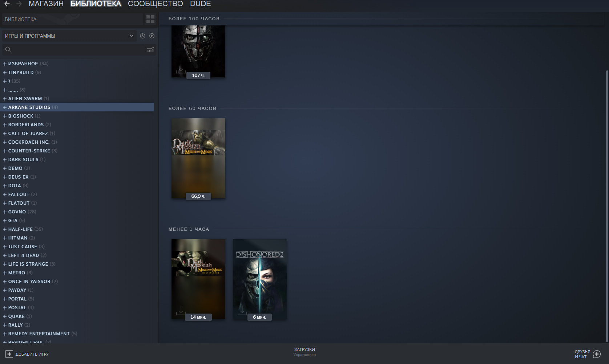Open Dishonored 2 game cover
Image resolution: width=609 pixels, height=364 pixels.
coord(260,279)
